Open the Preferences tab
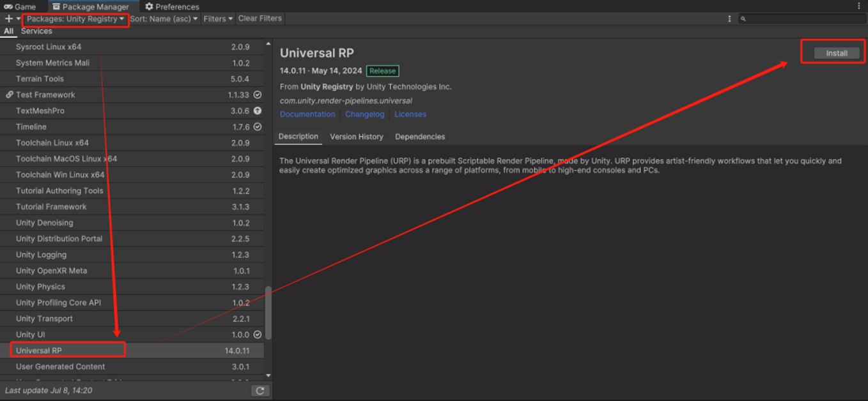The height and width of the screenshot is (401, 868). [x=172, y=6]
